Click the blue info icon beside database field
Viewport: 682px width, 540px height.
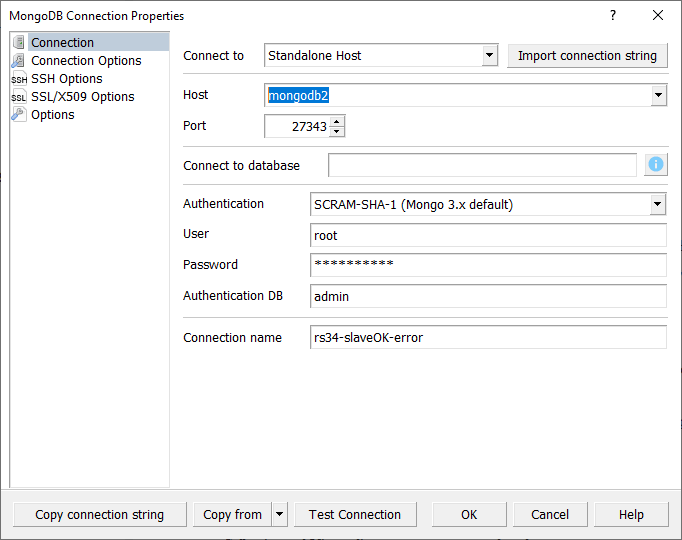tap(656, 165)
